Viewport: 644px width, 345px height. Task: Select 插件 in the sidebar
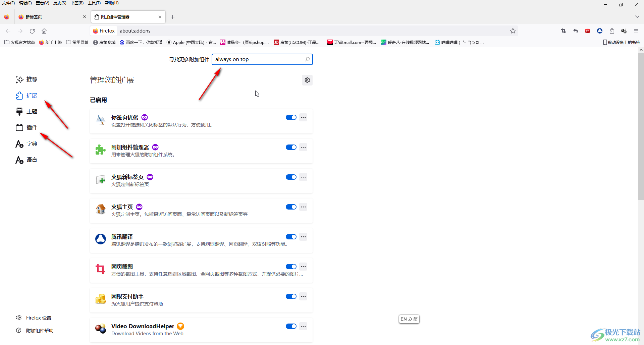(26, 128)
